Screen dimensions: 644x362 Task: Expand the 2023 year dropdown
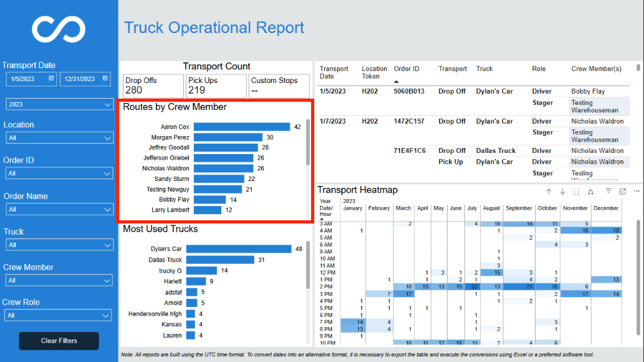coord(60,104)
